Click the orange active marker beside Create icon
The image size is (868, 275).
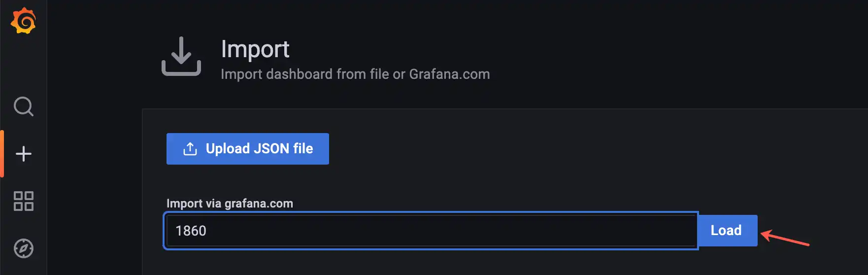[2, 154]
